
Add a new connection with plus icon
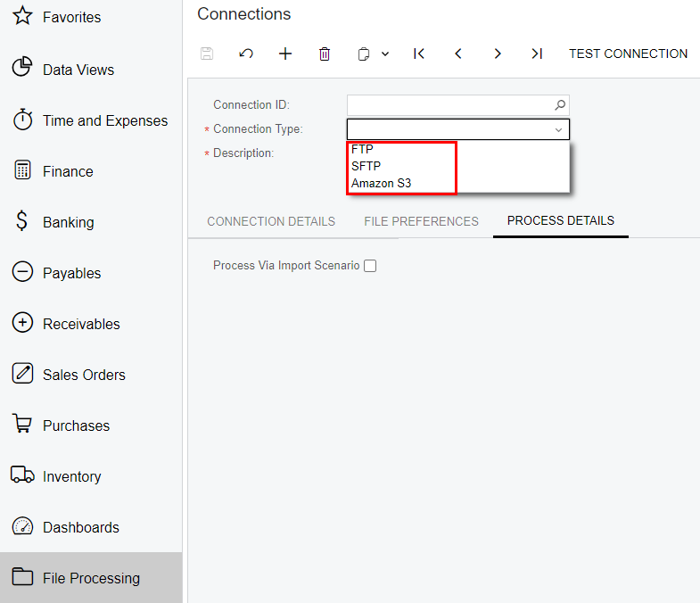coord(285,54)
